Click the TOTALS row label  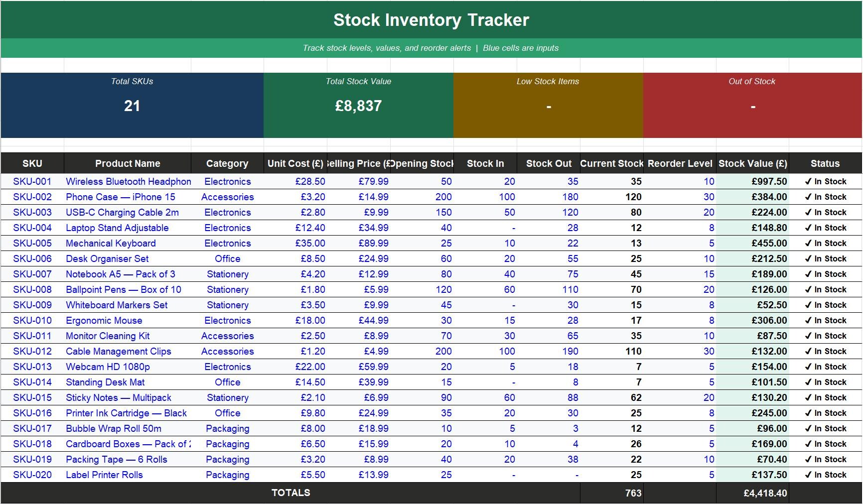(x=290, y=493)
